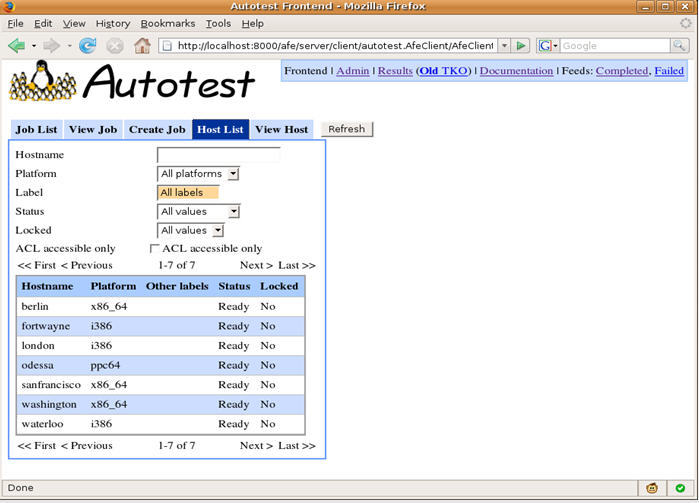The width and height of the screenshot is (699, 503).
Task: Select the washington host row
Action: point(160,404)
